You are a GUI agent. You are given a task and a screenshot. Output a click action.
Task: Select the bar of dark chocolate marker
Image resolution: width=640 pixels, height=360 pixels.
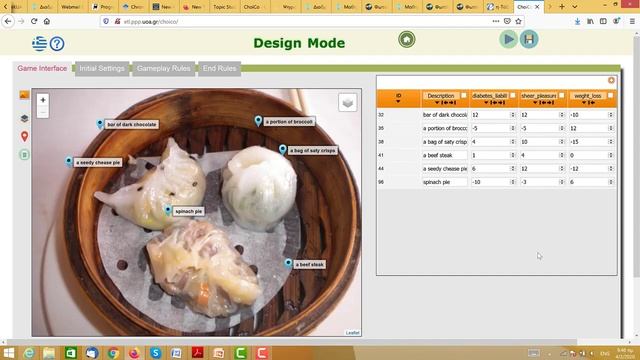click(x=100, y=124)
